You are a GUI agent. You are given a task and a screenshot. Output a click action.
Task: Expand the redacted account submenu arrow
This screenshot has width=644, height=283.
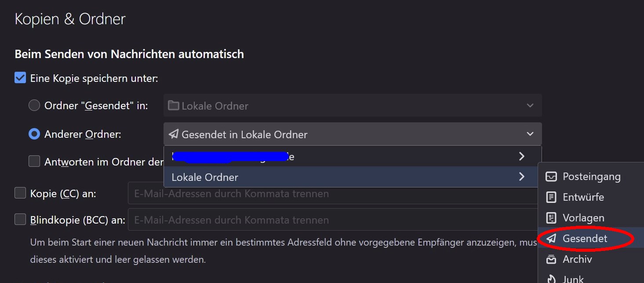[522, 156]
